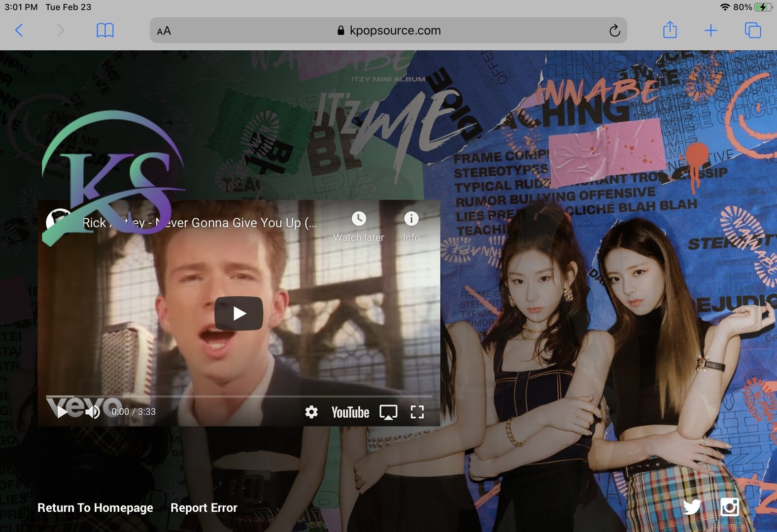Seek on the video progress bar
The image size is (777, 532).
[x=239, y=396]
